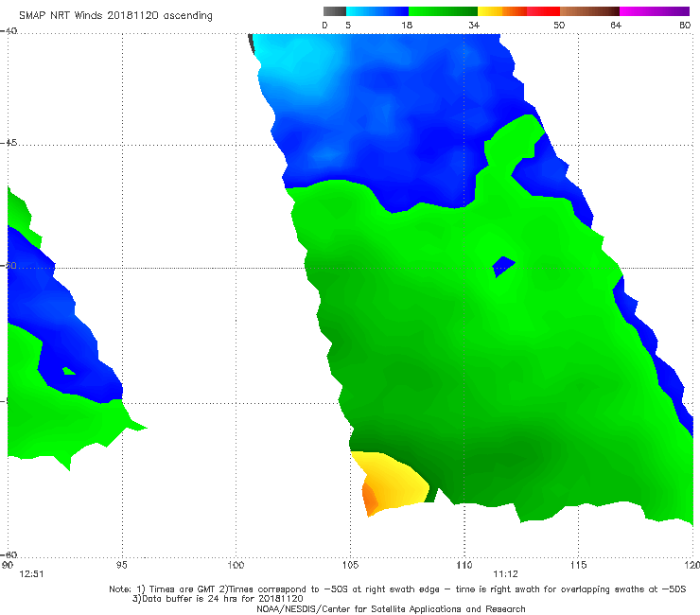Screen dimensions: 700x615
Task: Click the '-45' latitude label
Action: click(9, 143)
